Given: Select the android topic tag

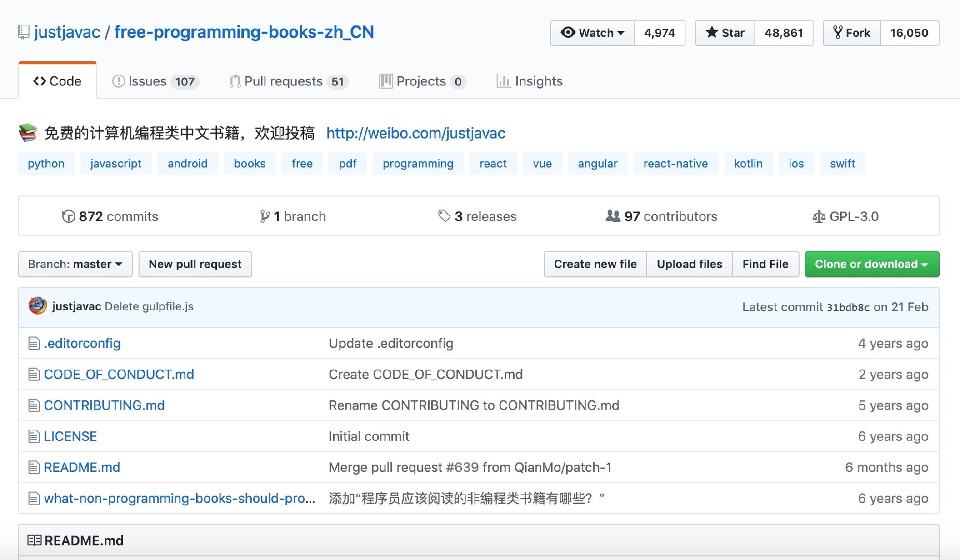Looking at the screenshot, I should [187, 164].
